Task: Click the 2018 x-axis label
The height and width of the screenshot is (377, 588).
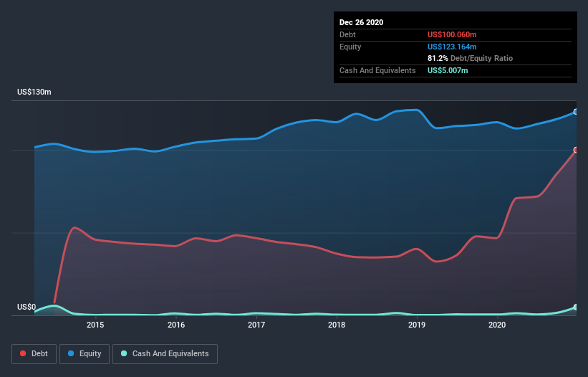Action: click(337, 325)
